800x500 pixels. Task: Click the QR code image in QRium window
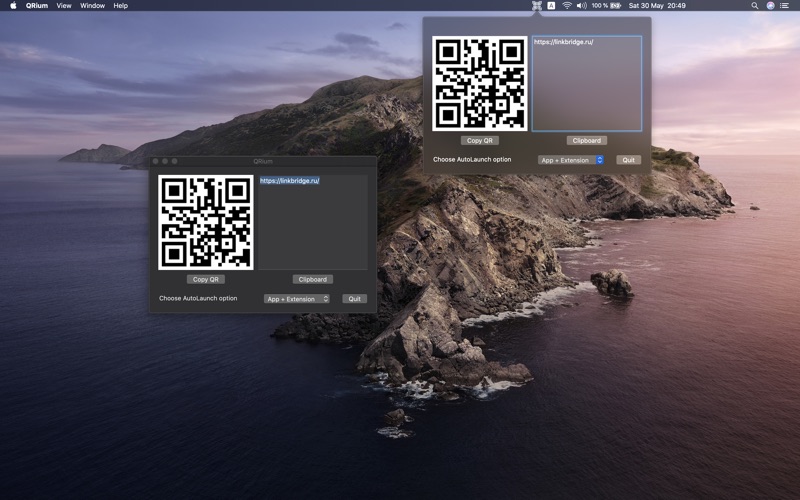tap(206, 222)
